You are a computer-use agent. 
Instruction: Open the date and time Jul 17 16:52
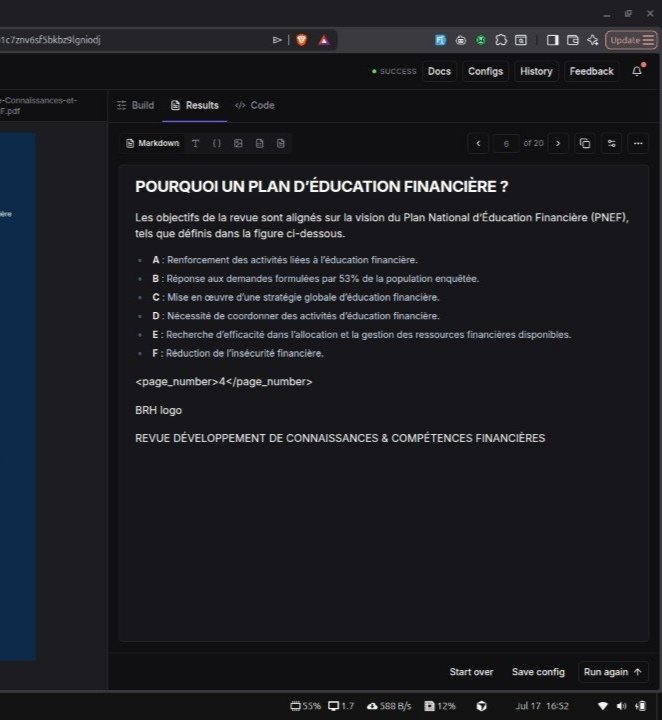click(x=542, y=706)
